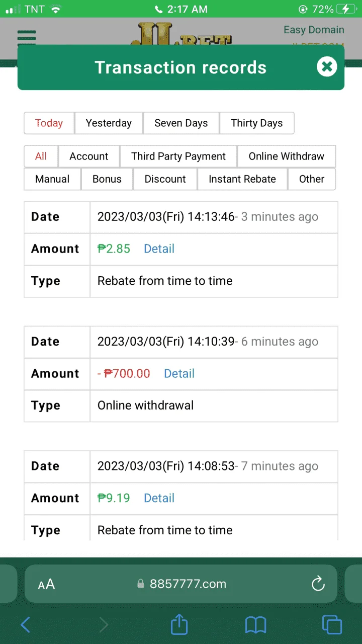Viewport: 362px width, 644px height.
Task: Filter by Instant Rebate
Action: point(242,179)
